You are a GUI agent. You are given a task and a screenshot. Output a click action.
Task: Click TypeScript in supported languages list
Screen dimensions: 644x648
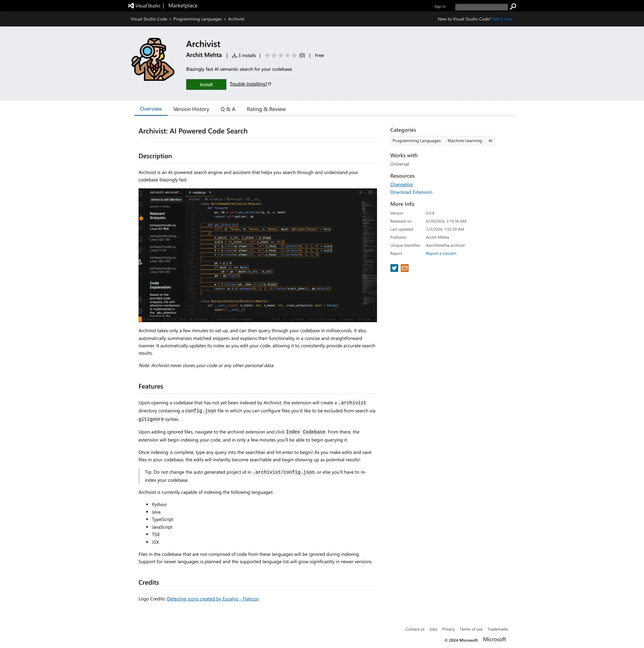(x=162, y=520)
